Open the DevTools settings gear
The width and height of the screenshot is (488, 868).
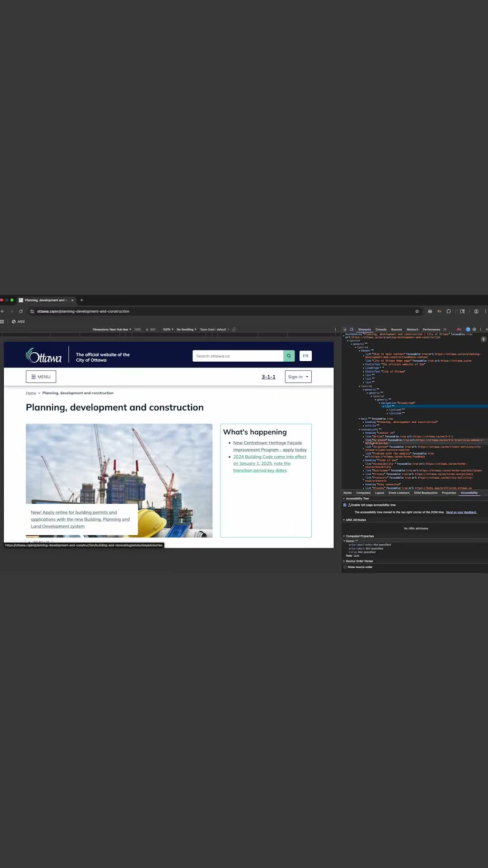click(x=474, y=330)
